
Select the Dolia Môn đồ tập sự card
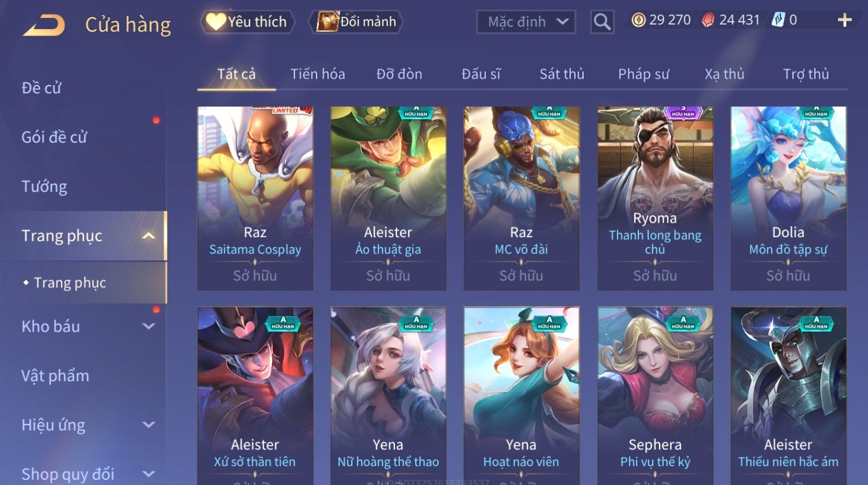pos(788,198)
